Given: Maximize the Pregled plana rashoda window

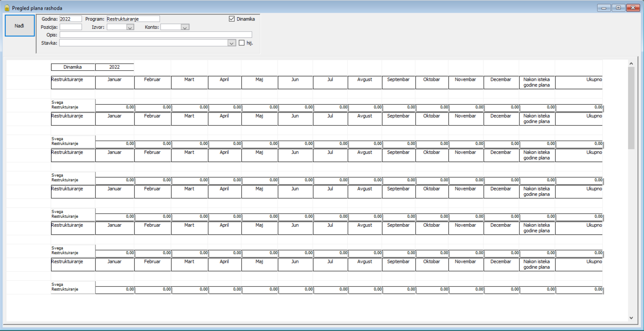Looking at the screenshot, I should (618, 8).
